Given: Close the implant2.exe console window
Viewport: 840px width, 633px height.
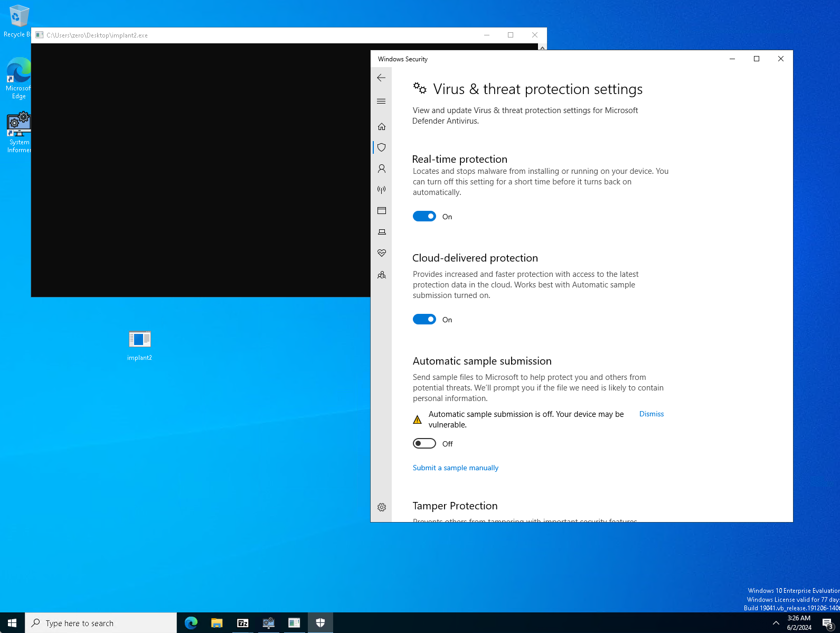Looking at the screenshot, I should point(535,35).
